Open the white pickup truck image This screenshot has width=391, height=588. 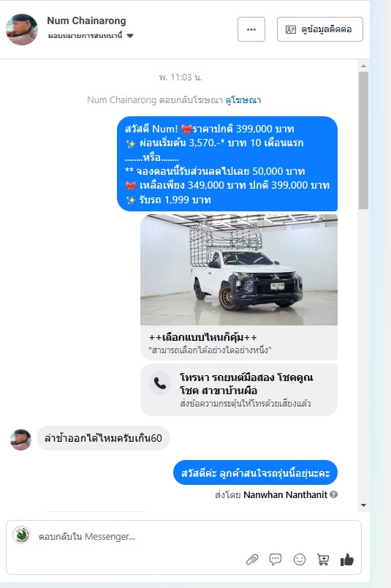pos(239,270)
